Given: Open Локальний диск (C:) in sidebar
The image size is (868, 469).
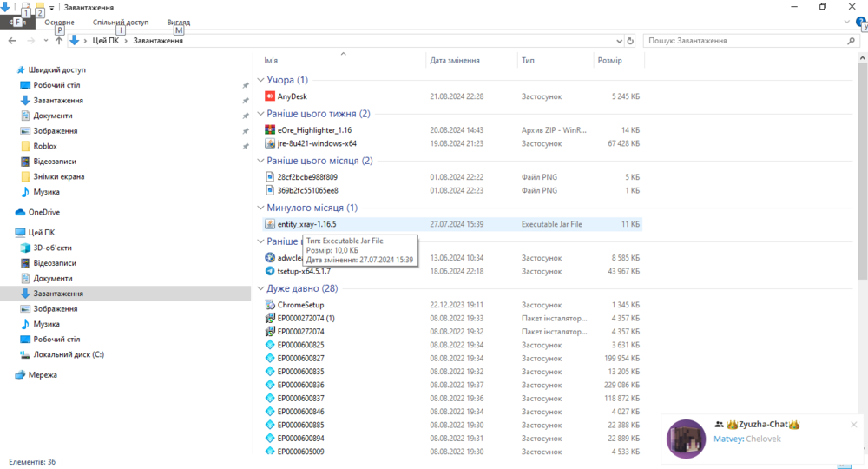Looking at the screenshot, I should coord(68,354).
